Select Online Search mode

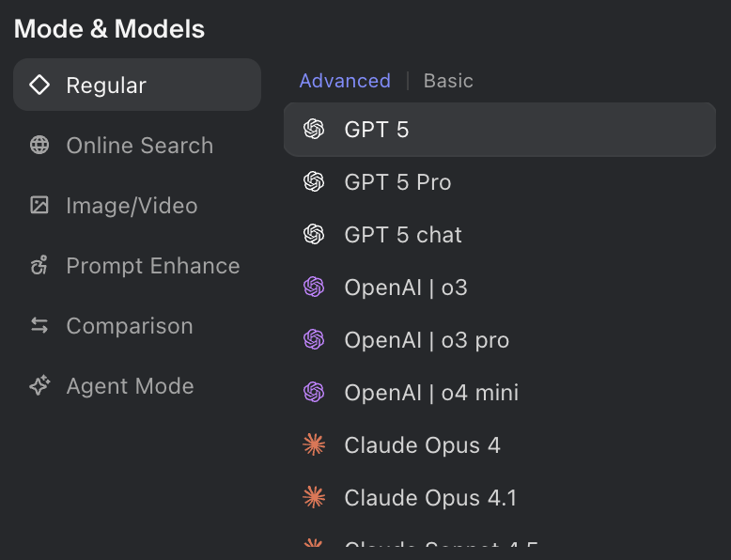click(x=139, y=146)
